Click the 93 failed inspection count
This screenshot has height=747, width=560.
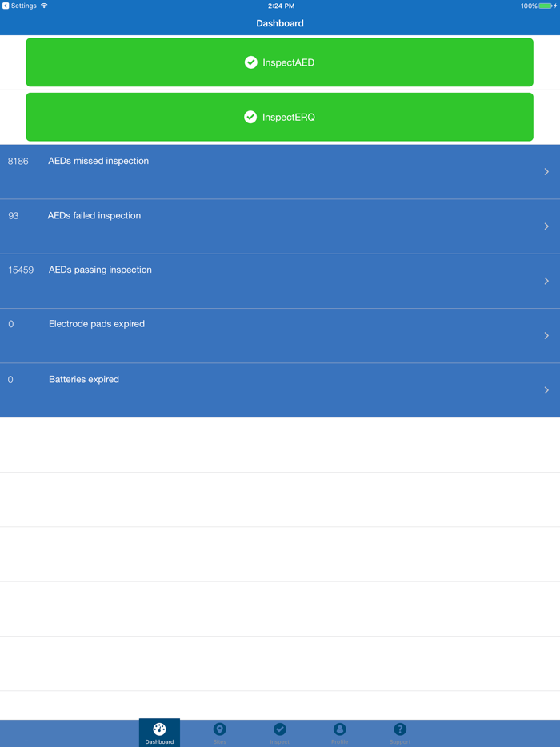[x=14, y=216]
